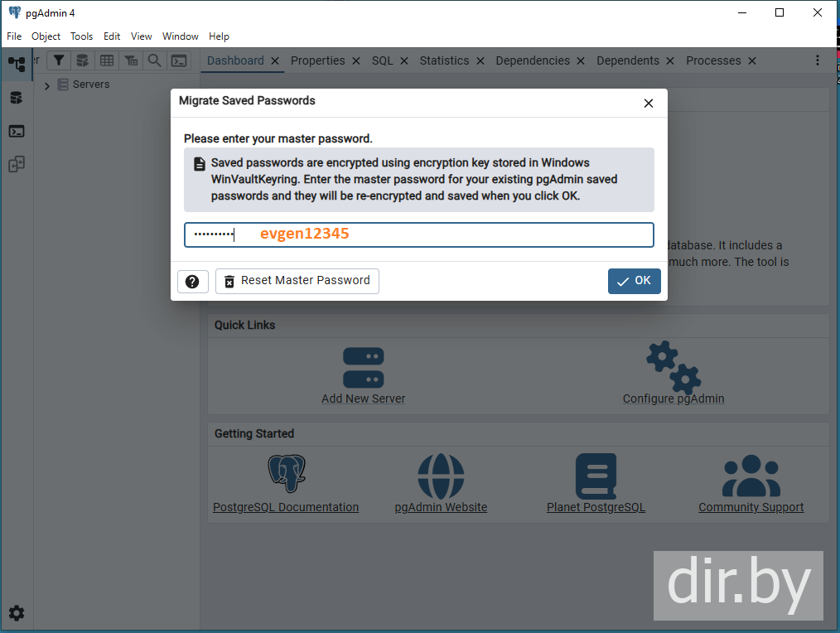Screen dimensions: 840x633
Task: Click the note icon in dialog message
Action: 200,163
